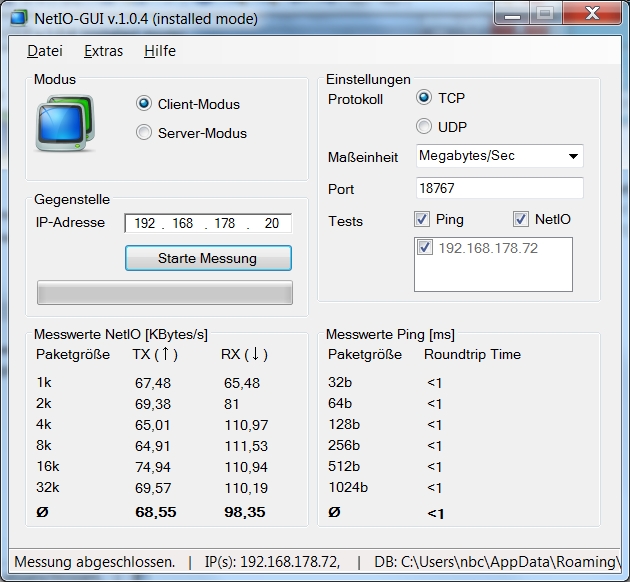This screenshot has width=630, height=582.
Task: Select Client-Modus radio button
Action: click(x=144, y=104)
